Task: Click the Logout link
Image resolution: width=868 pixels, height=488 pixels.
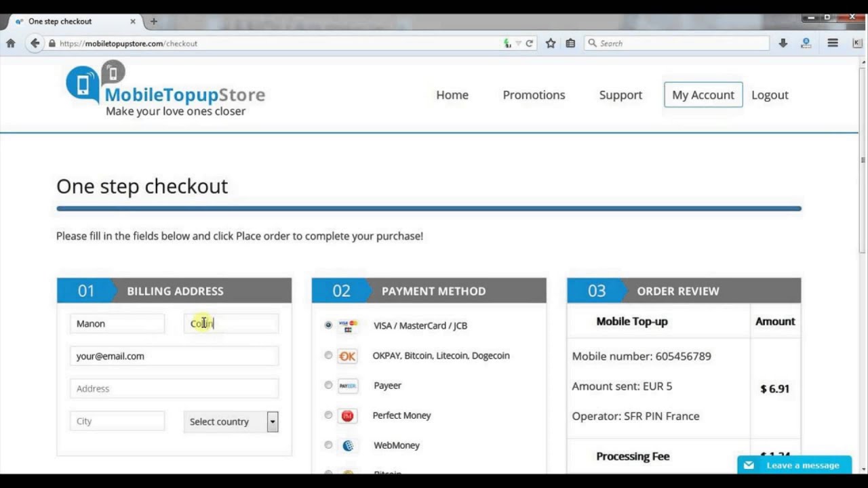Action: pyautogui.click(x=770, y=95)
